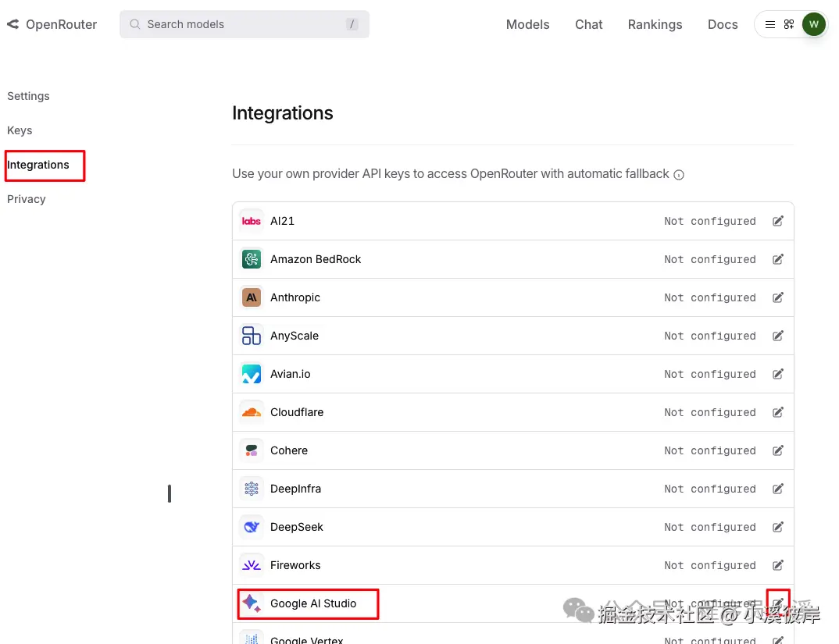The width and height of the screenshot is (839, 644).
Task: Open the Chat page from the header
Action: 588,24
